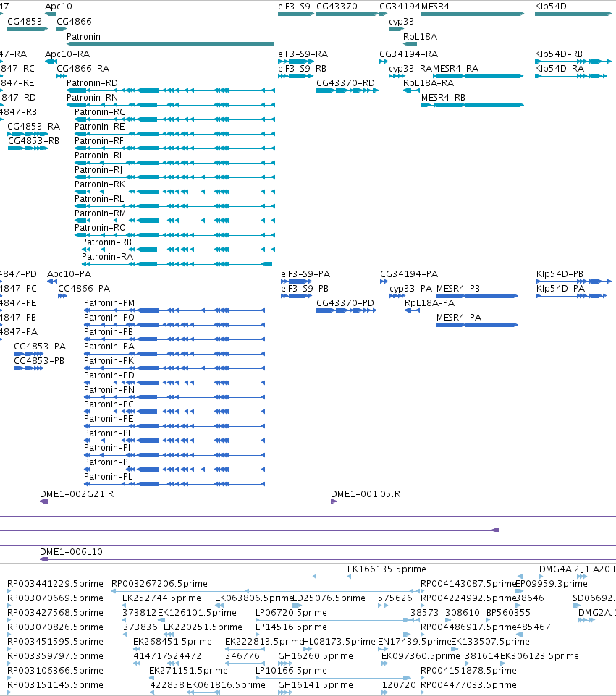Click transcript label Patronin-RK

point(99,184)
